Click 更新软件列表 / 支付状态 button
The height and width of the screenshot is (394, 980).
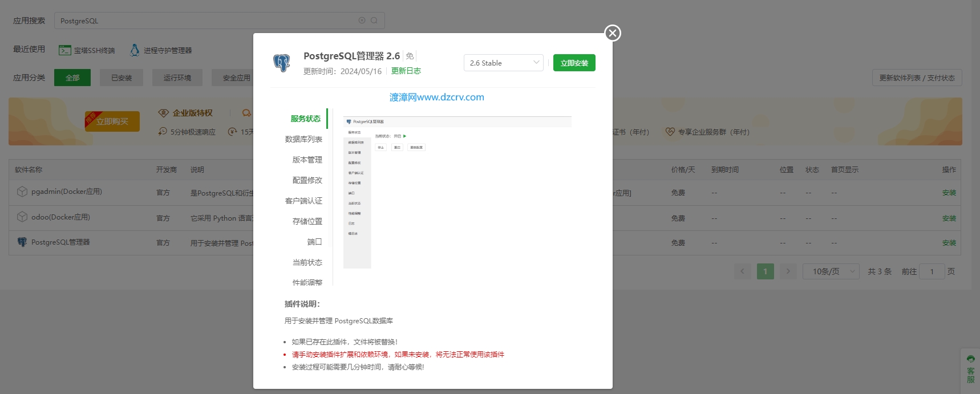click(x=917, y=78)
